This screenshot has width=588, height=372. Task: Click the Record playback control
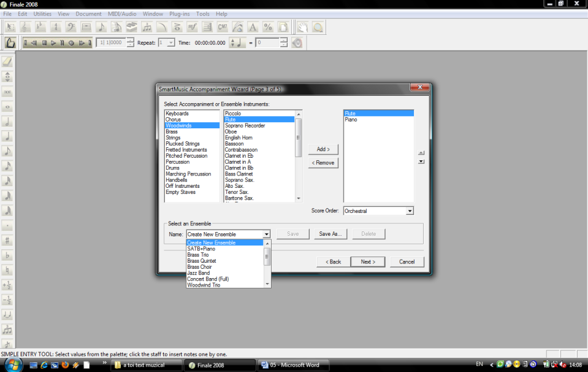click(71, 43)
